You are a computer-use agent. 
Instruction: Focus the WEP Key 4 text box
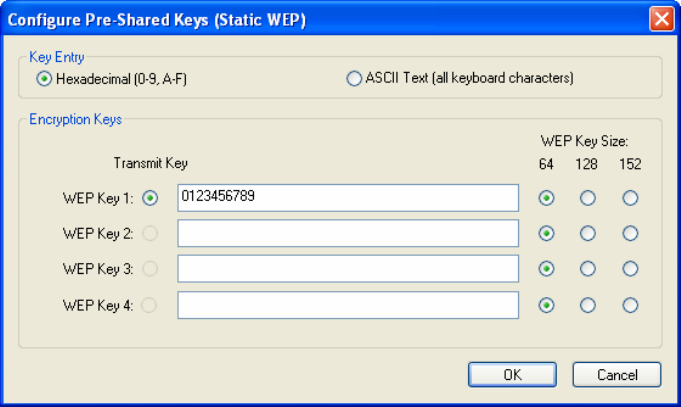coord(348,305)
